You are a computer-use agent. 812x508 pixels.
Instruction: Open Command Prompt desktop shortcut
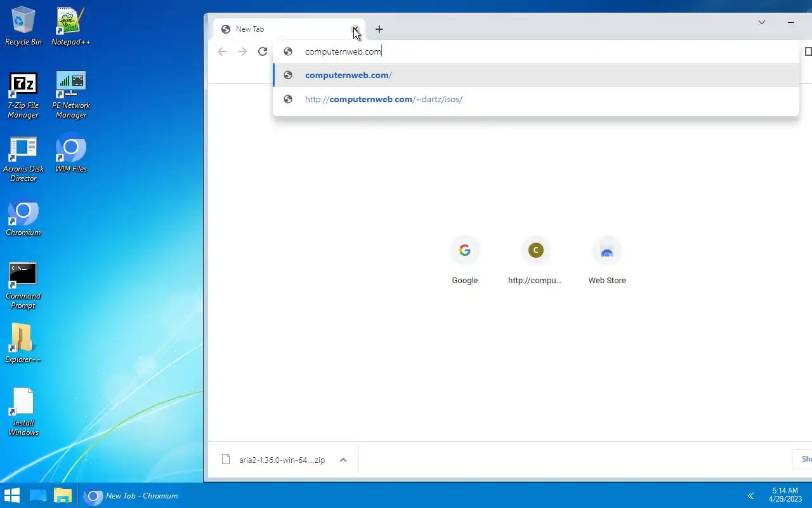(23, 285)
